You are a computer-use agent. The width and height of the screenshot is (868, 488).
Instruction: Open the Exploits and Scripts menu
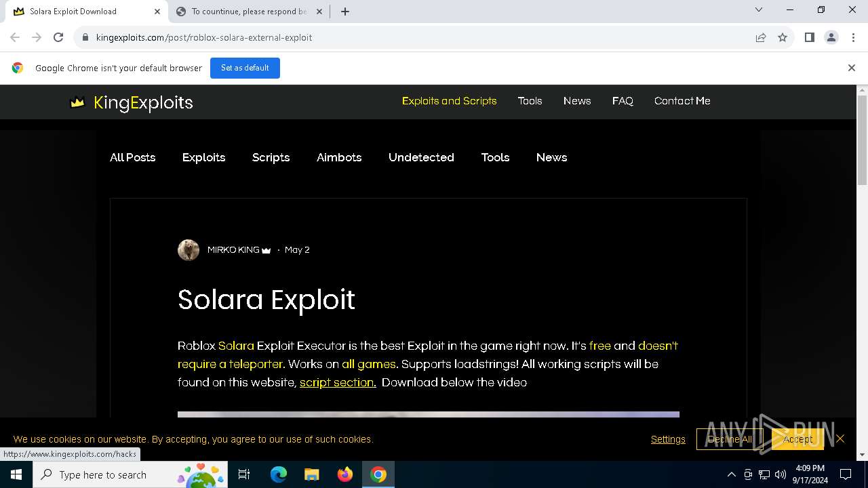449,101
